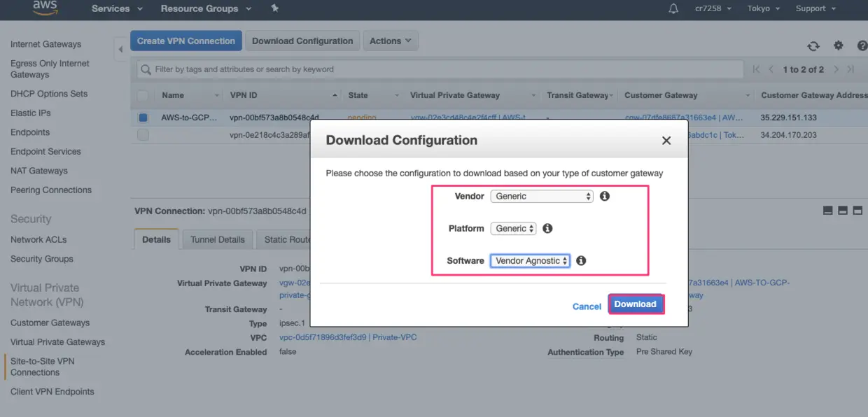This screenshot has height=417, width=868.
Task: Open NAT Gateways in sidebar
Action: click(x=39, y=171)
